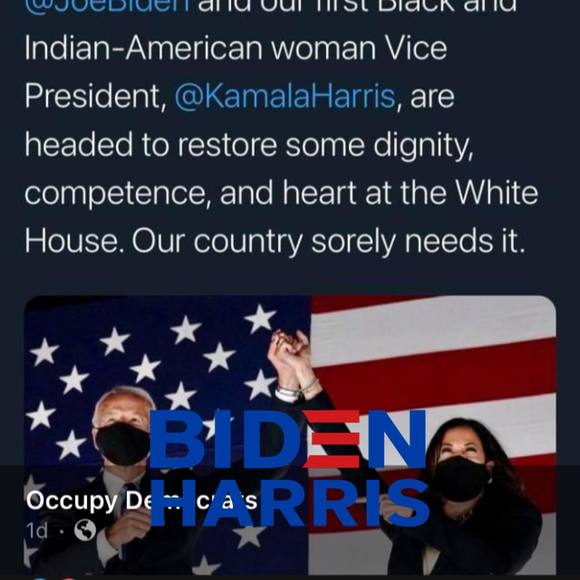580x580 pixels.
Task: Click the word 'President,' in the tweet
Action: coord(96,97)
